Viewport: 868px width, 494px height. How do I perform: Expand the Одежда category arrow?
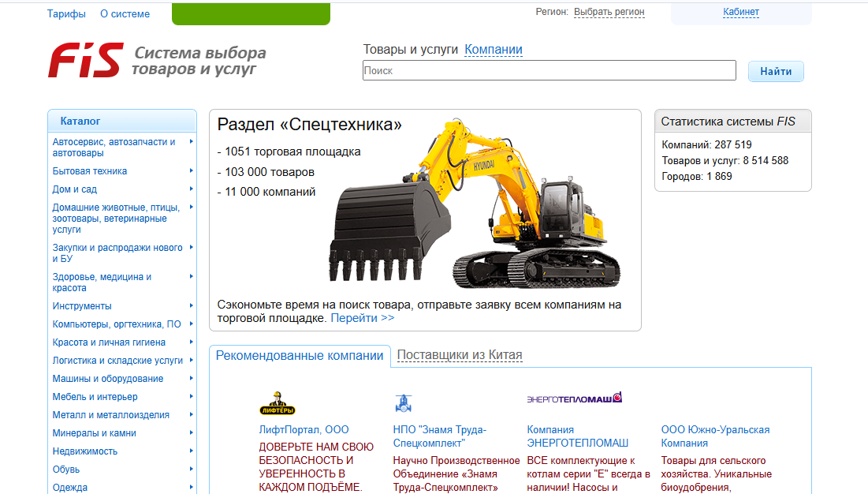191,487
